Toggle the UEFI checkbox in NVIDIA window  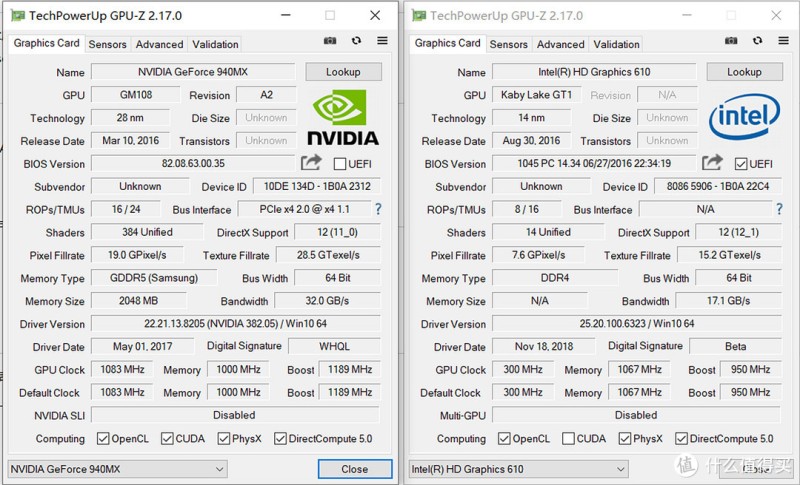(x=340, y=164)
